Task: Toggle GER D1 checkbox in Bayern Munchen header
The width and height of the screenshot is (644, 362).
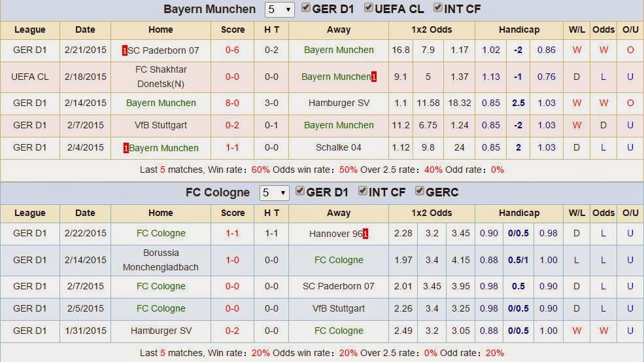Action: [x=307, y=9]
